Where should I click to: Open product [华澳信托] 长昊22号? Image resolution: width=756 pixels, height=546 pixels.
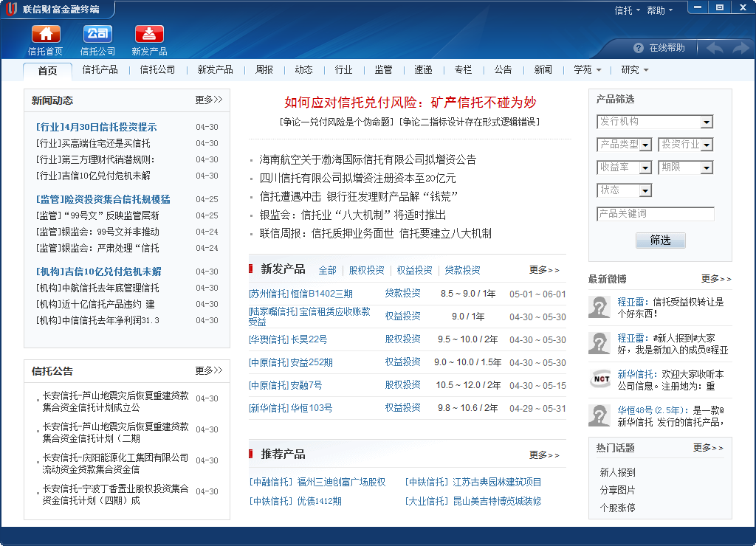click(288, 339)
